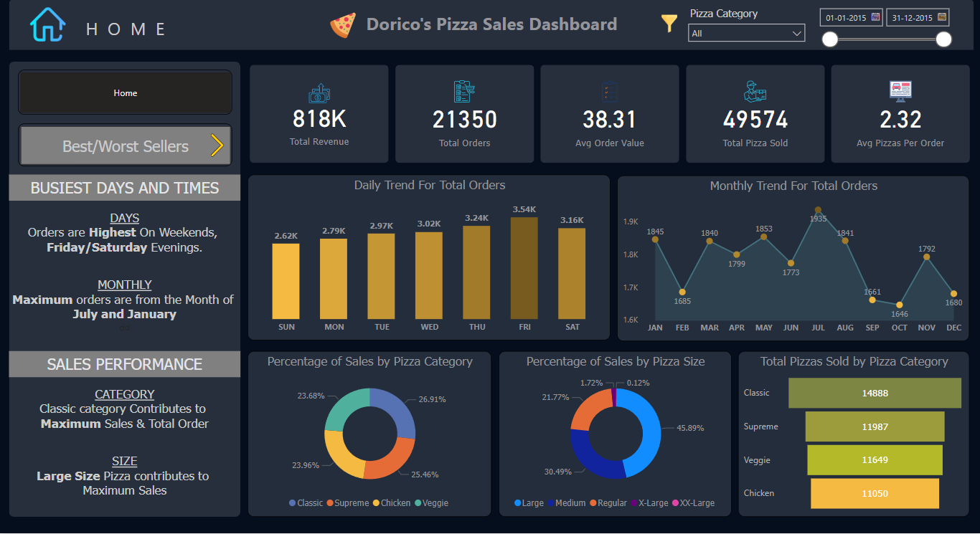This screenshot has width=980, height=534.
Task: Click the yellow filter funnel icon
Action: [x=669, y=24]
